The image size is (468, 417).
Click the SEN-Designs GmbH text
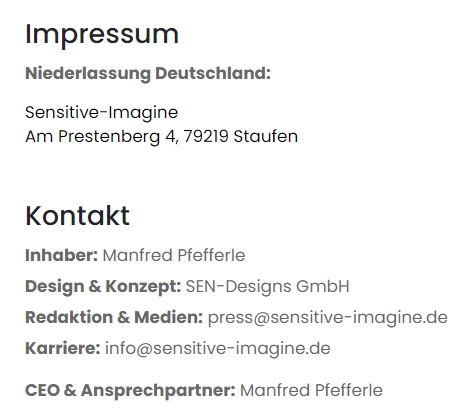[268, 287]
